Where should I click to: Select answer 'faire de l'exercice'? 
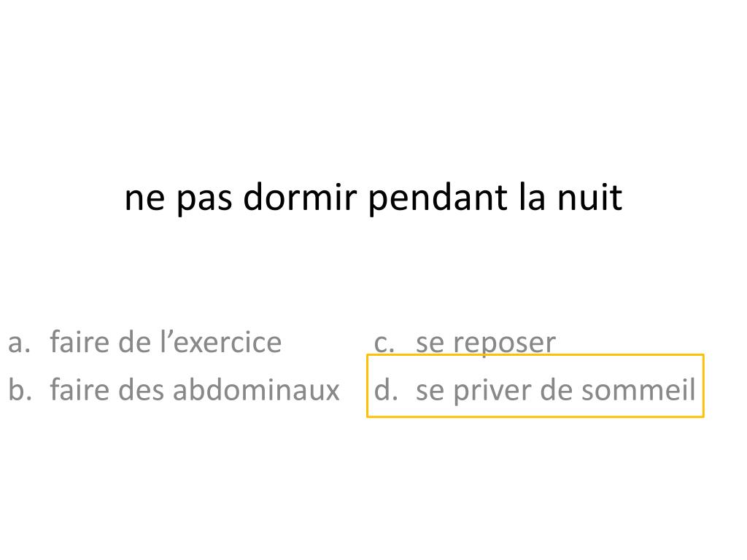pyautogui.click(x=166, y=342)
